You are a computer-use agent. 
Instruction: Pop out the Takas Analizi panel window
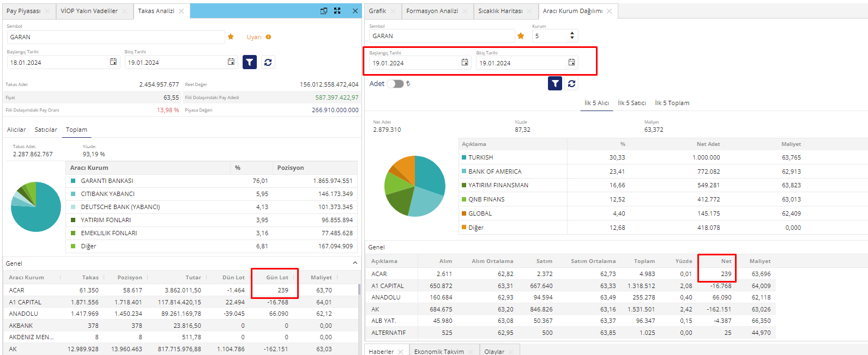click(x=324, y=11)
